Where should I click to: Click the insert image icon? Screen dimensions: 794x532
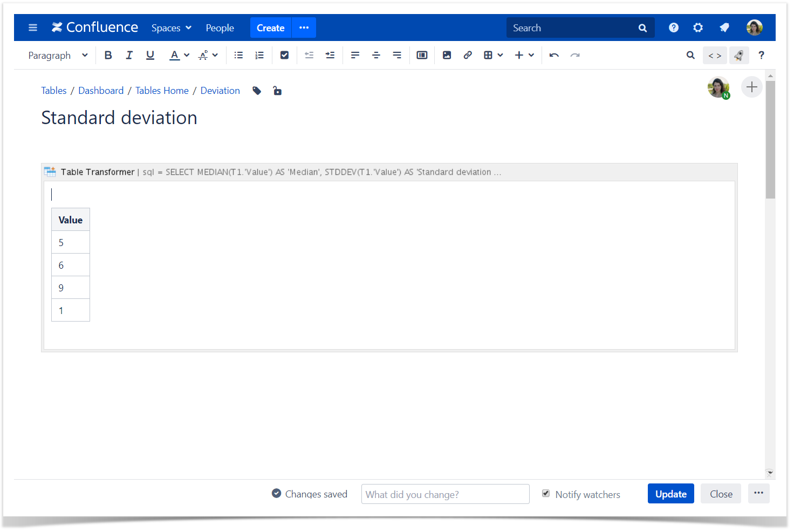point(447,55)
